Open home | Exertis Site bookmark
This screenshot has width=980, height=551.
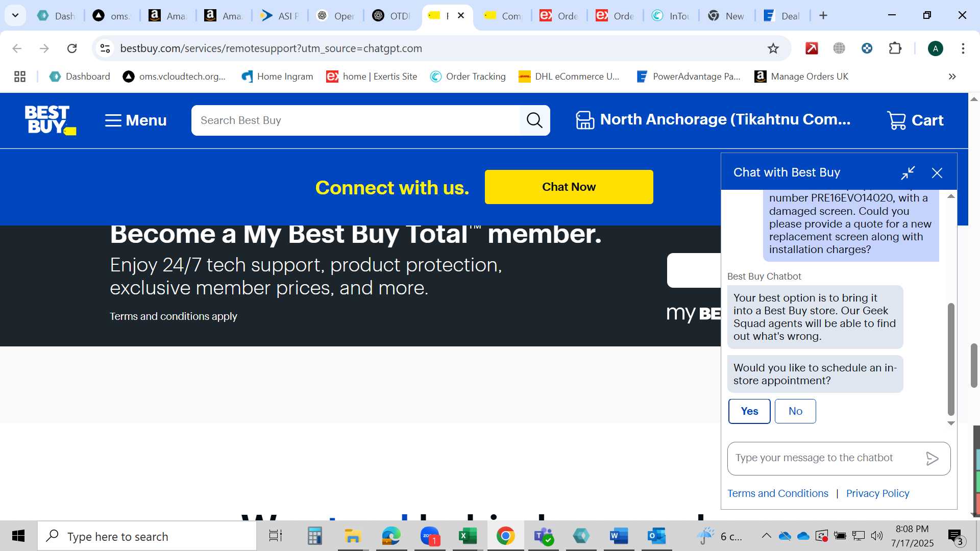[x=372, y=77]
